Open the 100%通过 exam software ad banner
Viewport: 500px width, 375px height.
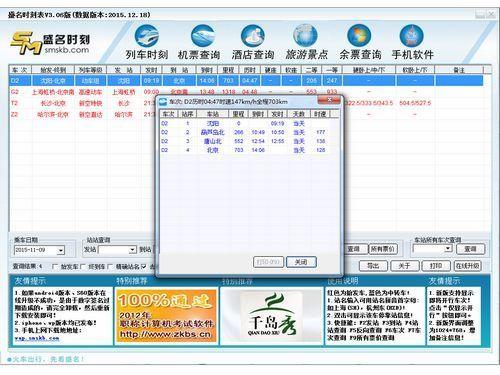[x=166, y=316]
